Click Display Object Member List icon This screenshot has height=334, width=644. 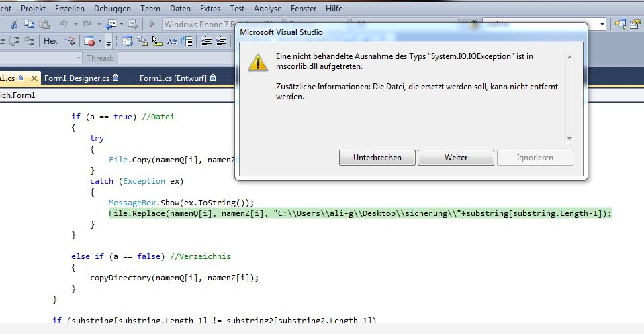tap(128, 41)
